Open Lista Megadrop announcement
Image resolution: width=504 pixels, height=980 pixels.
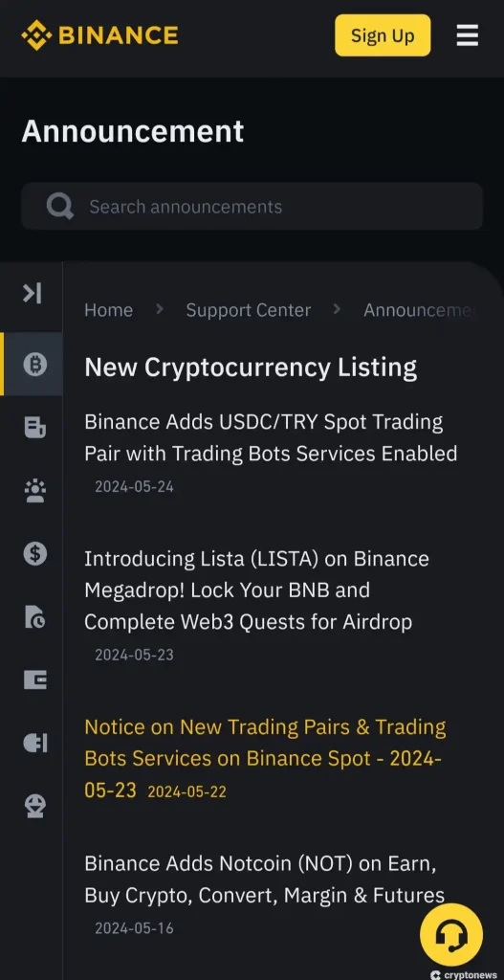coord(256,590)
